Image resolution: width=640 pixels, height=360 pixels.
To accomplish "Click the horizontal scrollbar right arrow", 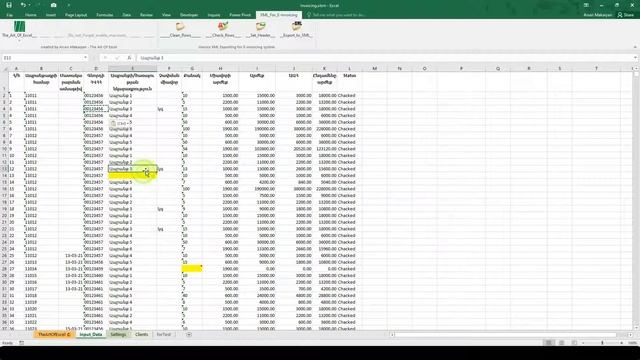I will pos(631,335).
